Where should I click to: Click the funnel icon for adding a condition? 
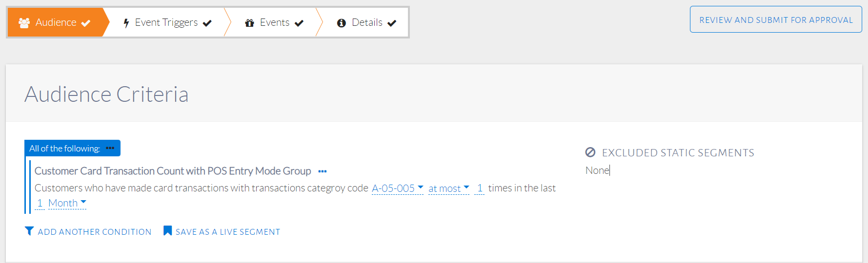point(29,231)
